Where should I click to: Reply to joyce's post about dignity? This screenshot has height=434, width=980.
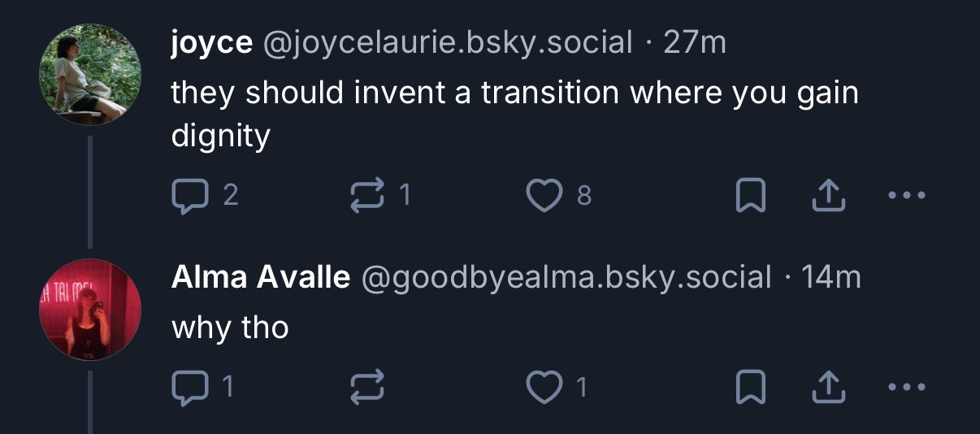(x=189, y=195)
